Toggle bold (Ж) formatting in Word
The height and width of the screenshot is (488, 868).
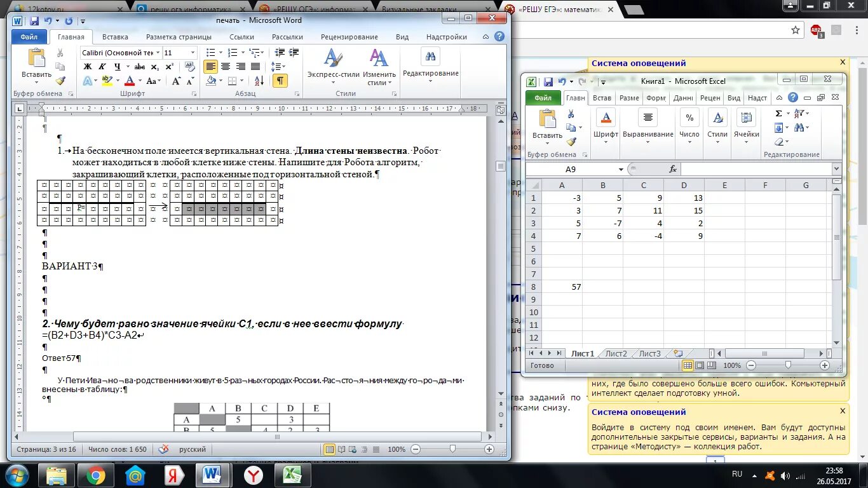88,67
